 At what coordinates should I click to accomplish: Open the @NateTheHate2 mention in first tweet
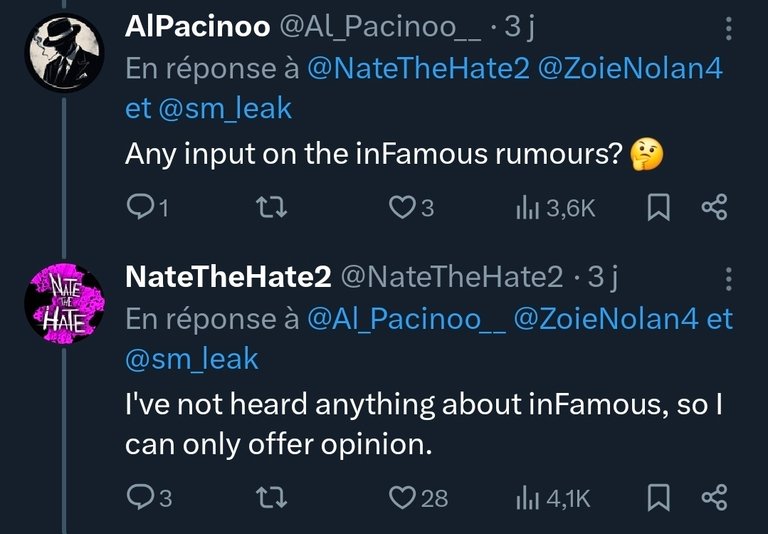pos(418,68)
